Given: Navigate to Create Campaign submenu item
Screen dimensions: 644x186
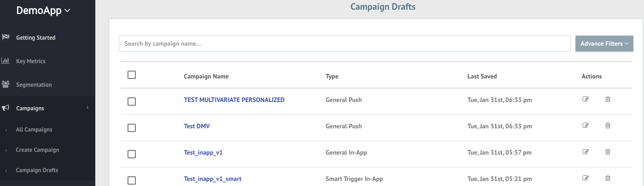Looking at the screenshot, I should tap(37, 150).
